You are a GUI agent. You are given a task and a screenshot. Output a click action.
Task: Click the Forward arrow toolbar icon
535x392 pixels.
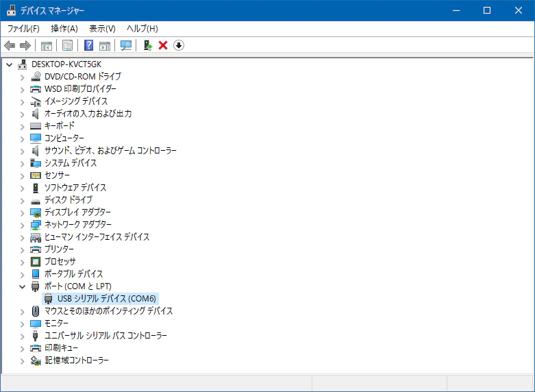[x=25, y=45]
